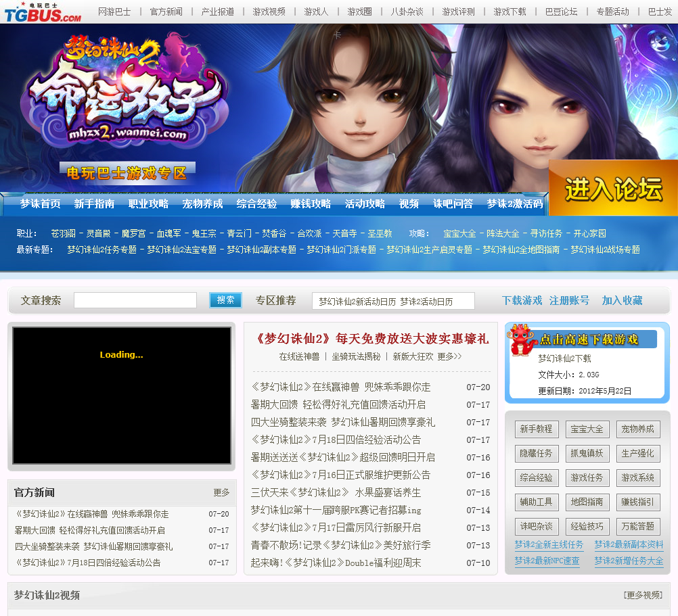This screenshot has width=678, height=616.
Task: Open the 鬼王宗 class link
Action: point(204,233)
